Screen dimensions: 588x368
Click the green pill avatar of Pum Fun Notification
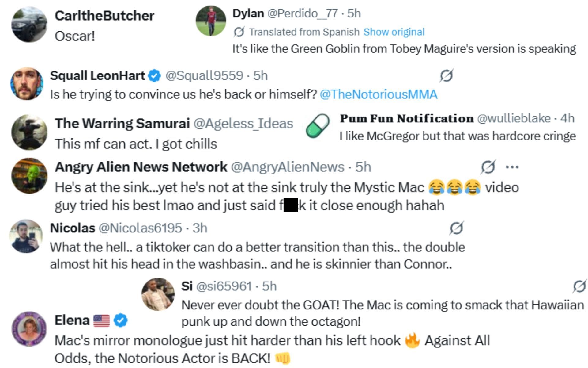click(318, 126)
